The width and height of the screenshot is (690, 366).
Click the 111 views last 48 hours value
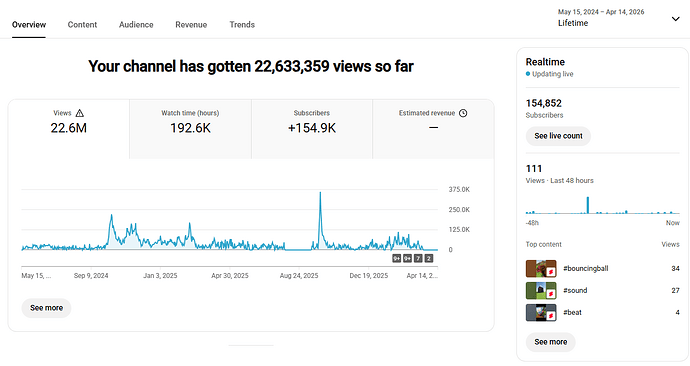tap(534, 168)
